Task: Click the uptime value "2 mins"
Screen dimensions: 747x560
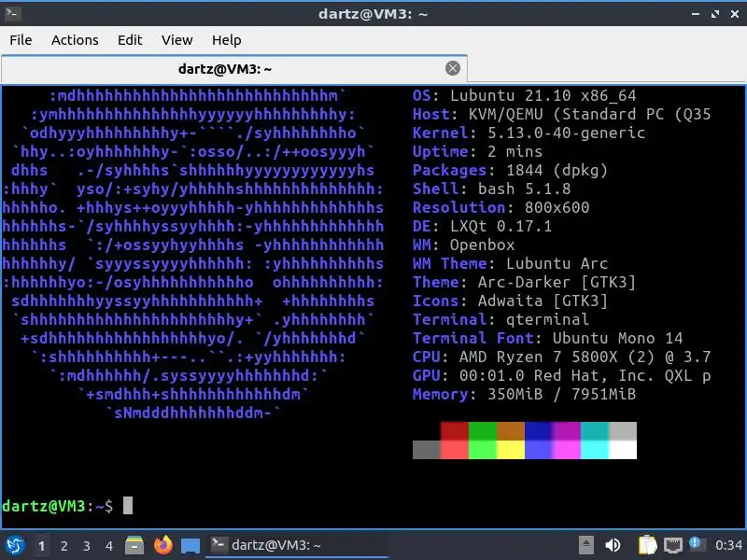Action: (x=515, y=151)
